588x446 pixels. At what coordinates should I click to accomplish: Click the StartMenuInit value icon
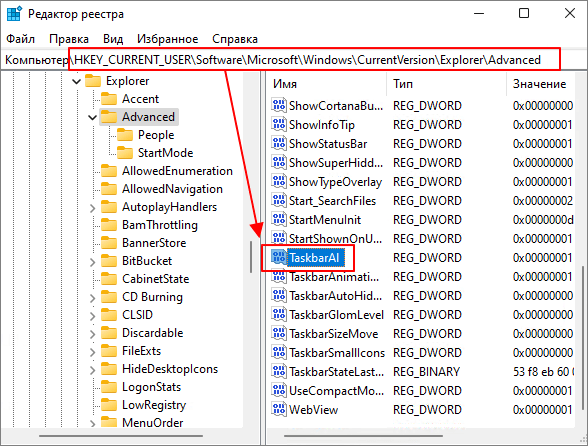[x=279, y=219]
